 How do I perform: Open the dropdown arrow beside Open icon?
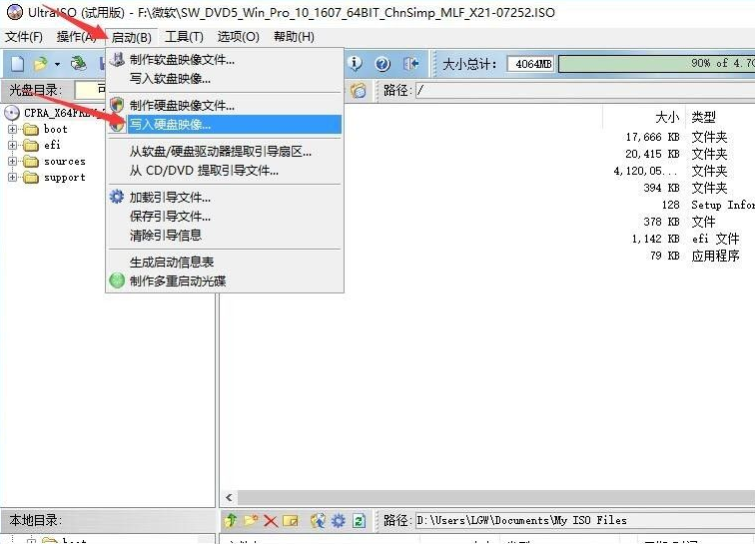pyautogui.click(x=57, y=64)
